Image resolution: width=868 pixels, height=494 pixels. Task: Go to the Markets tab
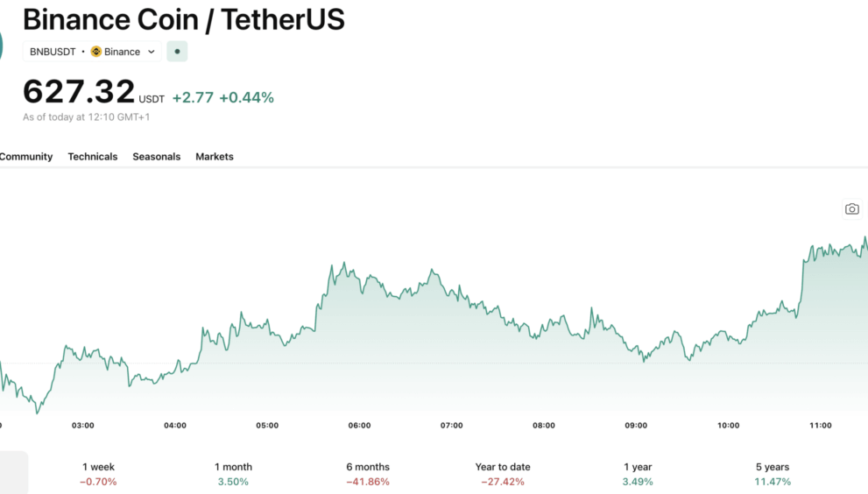(x=215, y=157)
